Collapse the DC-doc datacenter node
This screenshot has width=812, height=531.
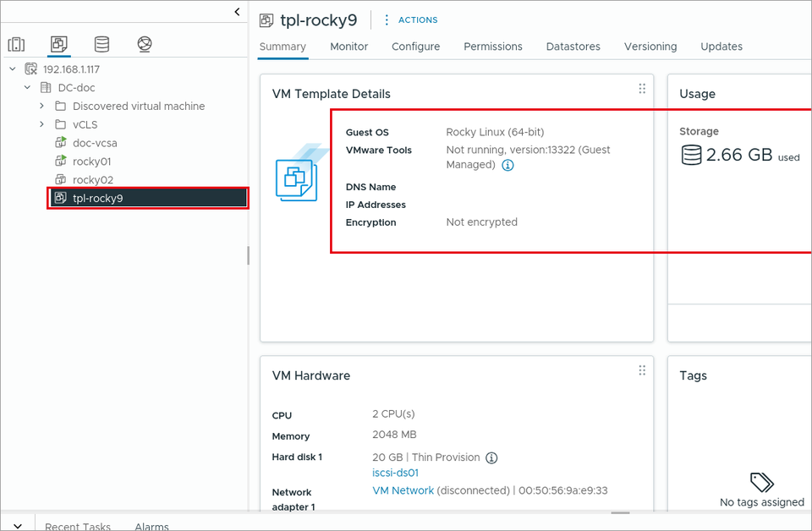27,87
